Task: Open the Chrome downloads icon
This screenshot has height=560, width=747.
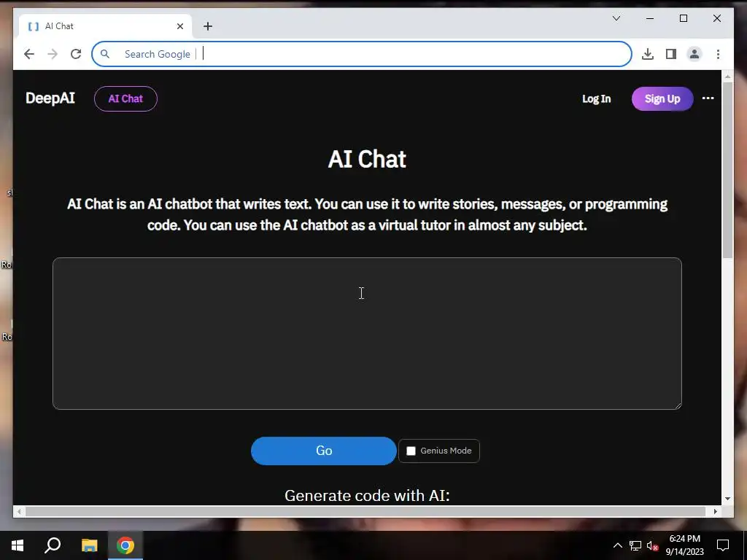Action: (x=648, y=54)
